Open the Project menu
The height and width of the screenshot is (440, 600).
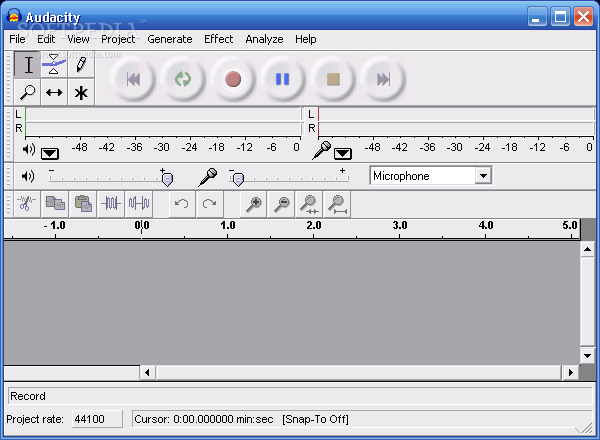118,39
